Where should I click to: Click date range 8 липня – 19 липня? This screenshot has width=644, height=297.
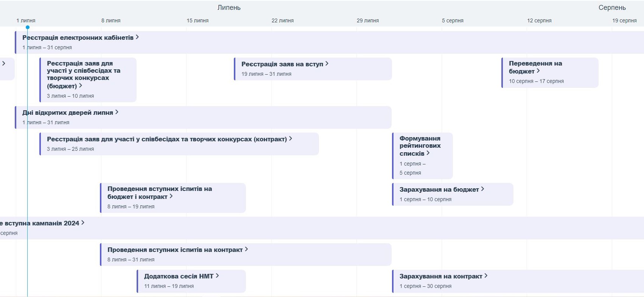(131, 206)
